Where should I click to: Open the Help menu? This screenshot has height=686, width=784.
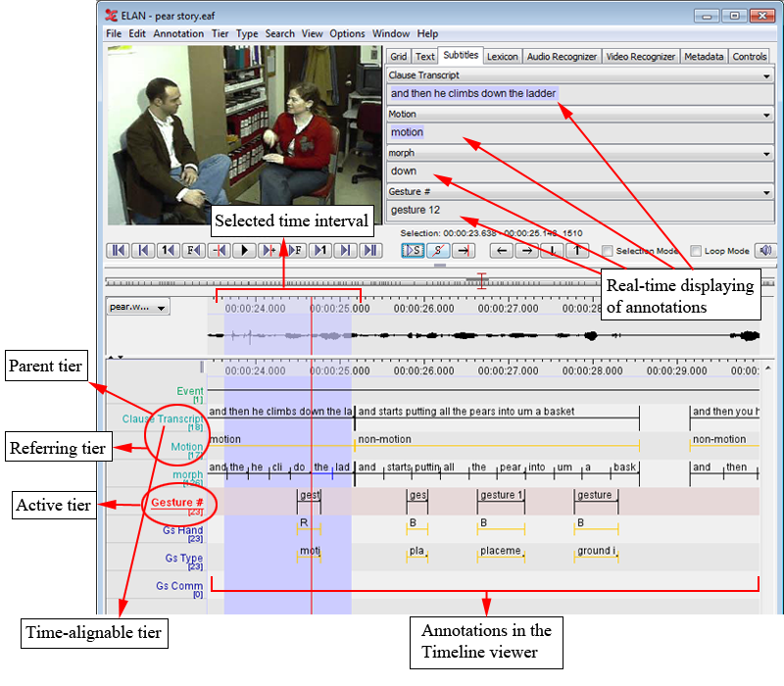click(x=427, y=33)
